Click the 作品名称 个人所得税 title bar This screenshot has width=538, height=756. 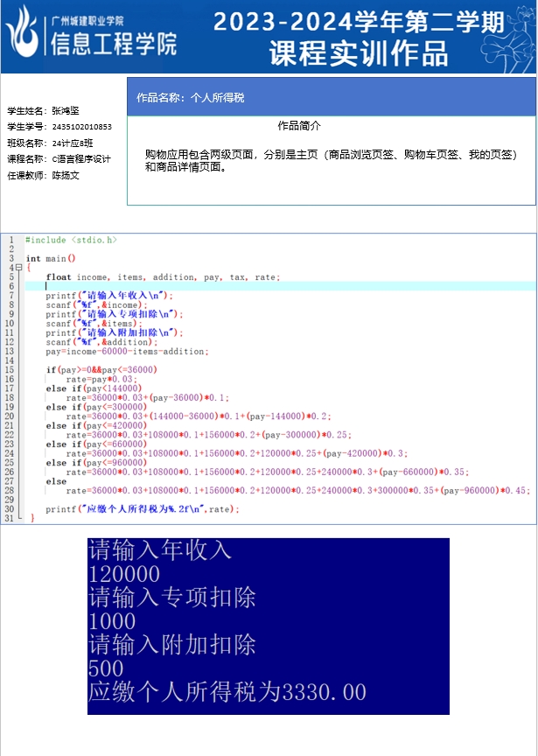coord(331,97)
